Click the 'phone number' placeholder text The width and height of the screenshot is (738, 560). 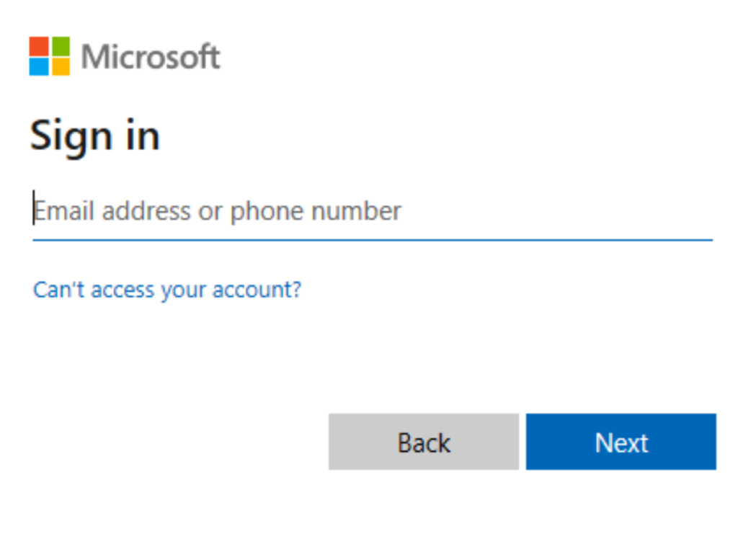click(316, 211)
